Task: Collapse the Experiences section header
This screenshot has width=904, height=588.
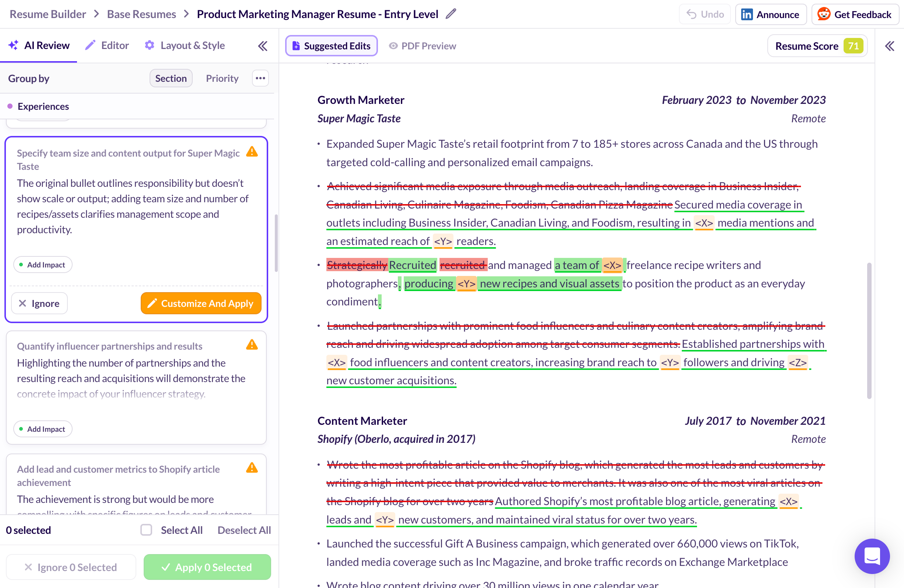Action: [43, 106]
